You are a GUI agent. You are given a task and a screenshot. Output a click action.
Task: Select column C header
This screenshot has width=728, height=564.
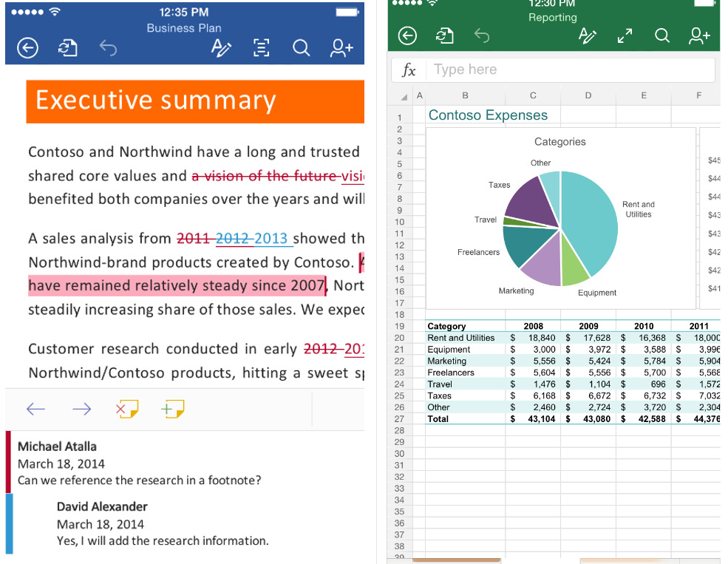(533, 95)
